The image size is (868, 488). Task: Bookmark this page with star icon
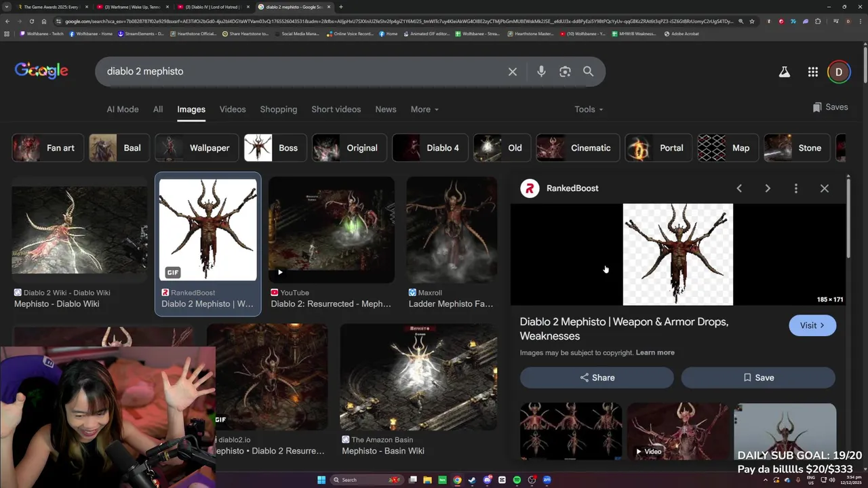pos(751,21)
